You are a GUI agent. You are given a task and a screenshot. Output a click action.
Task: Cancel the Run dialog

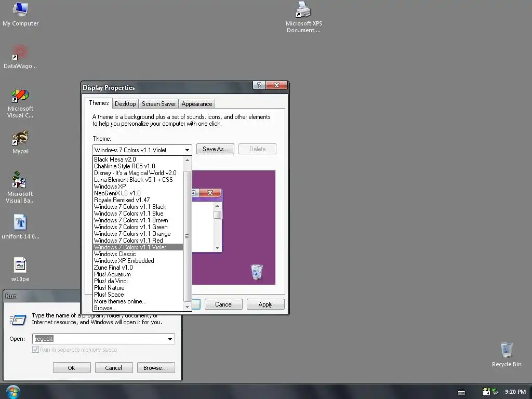point(113,368)
